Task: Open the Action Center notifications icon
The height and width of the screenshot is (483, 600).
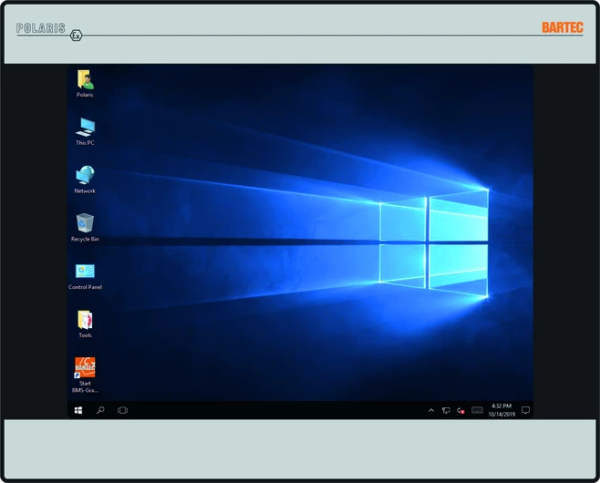Action: tap(525, 410)
